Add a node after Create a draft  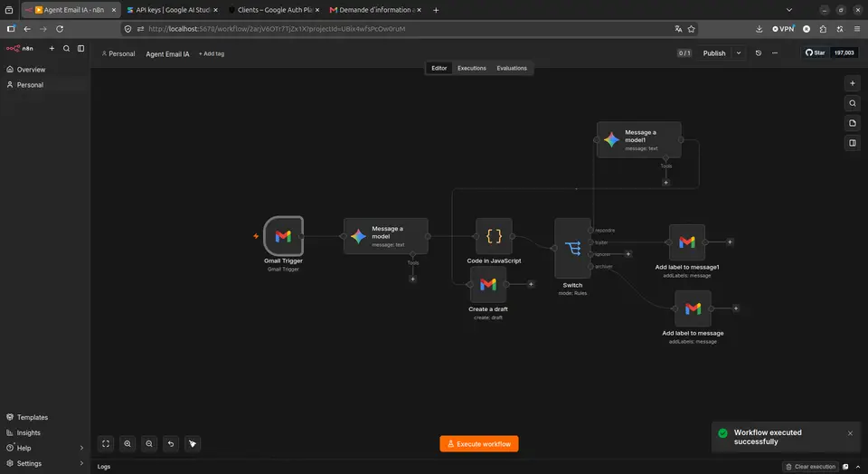pyautogui.click(x=531, y=284)
